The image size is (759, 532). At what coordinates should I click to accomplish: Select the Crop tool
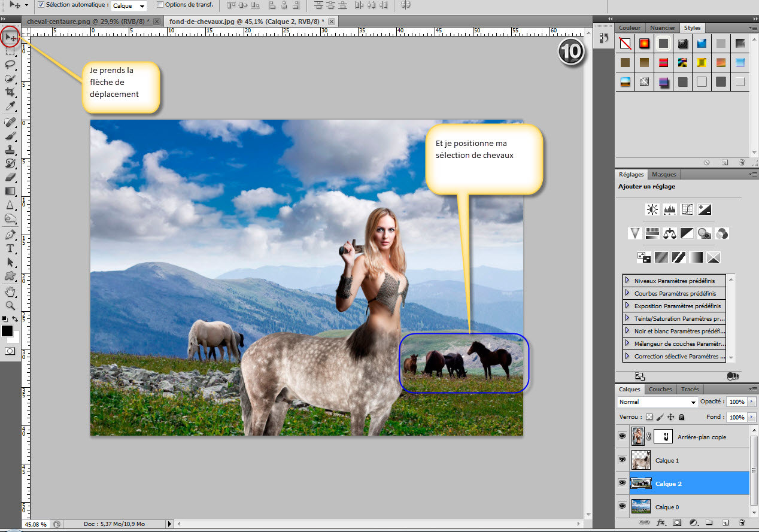click(x=10, y=92)
